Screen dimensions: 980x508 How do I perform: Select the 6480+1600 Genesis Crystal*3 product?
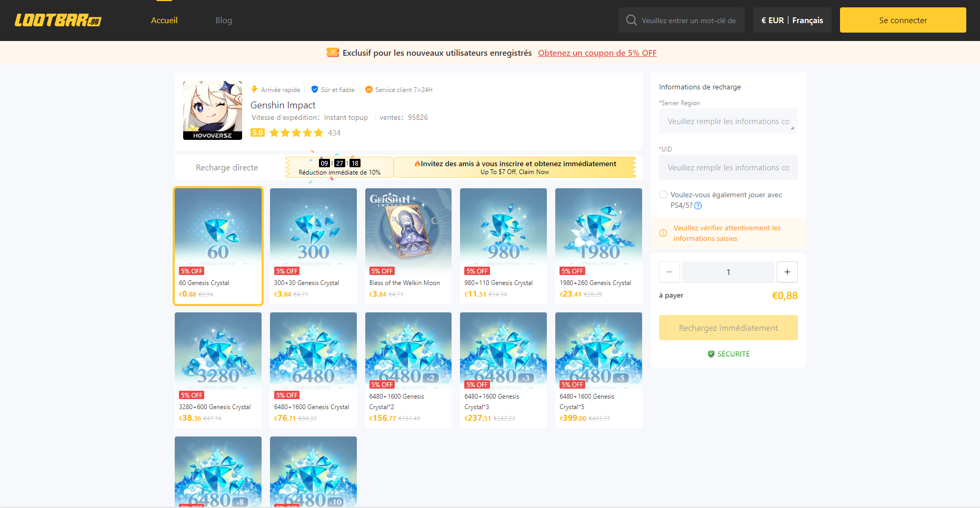[x=503, y=370]
